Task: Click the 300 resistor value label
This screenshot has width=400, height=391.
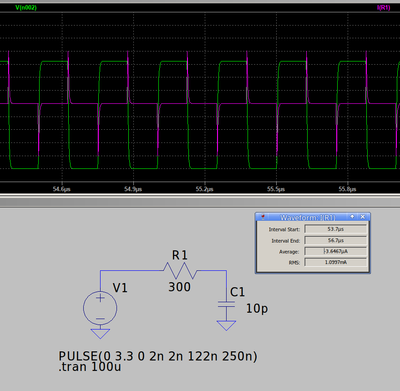Action: pyautogui.click(x=179, y=287)
